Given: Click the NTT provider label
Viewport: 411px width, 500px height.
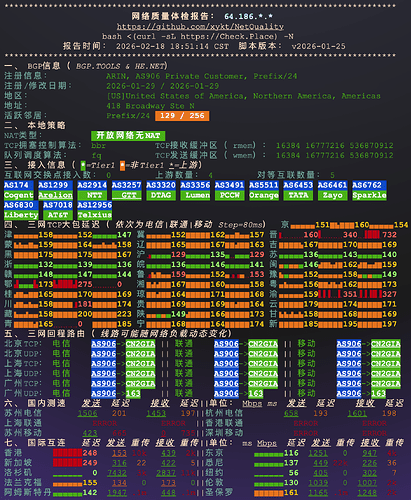Looking at the screenshot, I should tap(92, 195).
